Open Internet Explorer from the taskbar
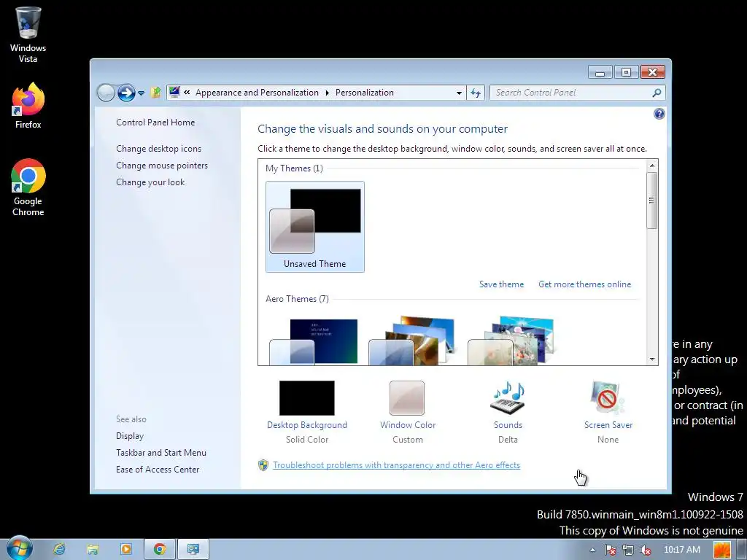Screen dimensions: 747x560 click(59, 549)
